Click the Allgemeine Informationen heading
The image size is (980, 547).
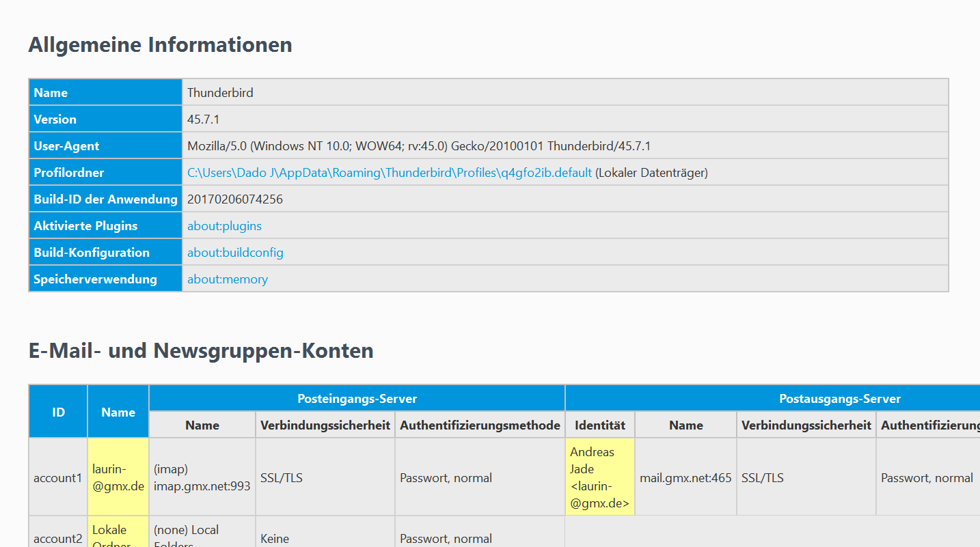[x=161, y=45]
